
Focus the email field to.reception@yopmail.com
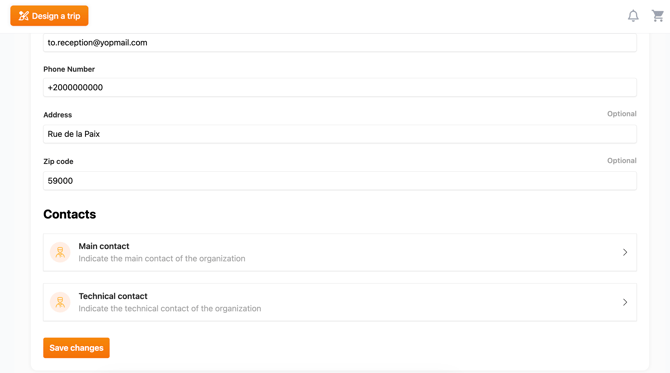coord(340,43)
